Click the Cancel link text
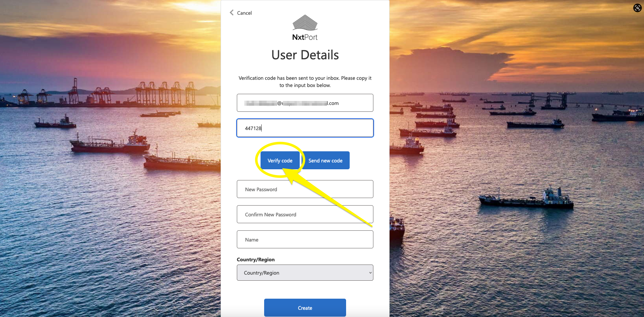Viewport: 644px width, 317px height. click(244, 13)
